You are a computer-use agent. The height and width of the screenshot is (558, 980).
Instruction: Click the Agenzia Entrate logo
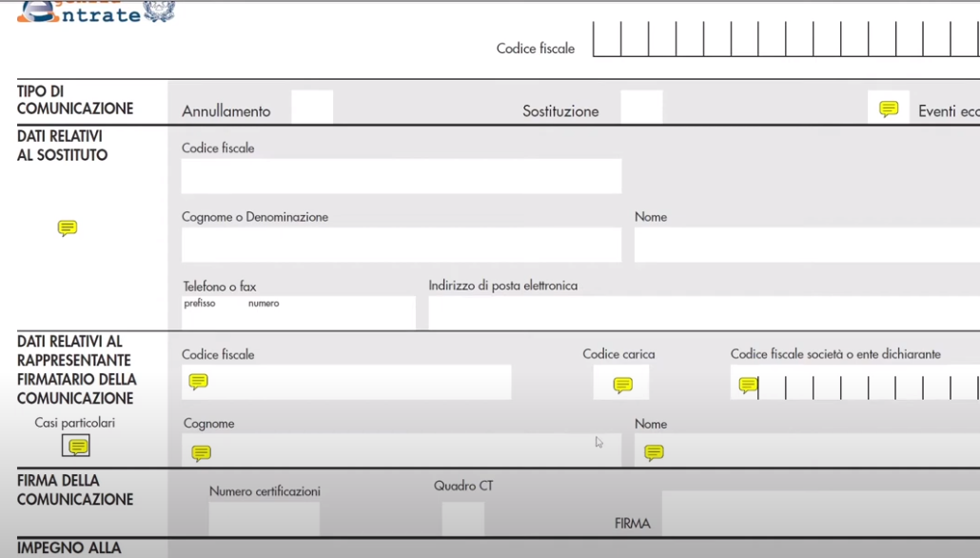pyautogui.click(x=95, y=11)
